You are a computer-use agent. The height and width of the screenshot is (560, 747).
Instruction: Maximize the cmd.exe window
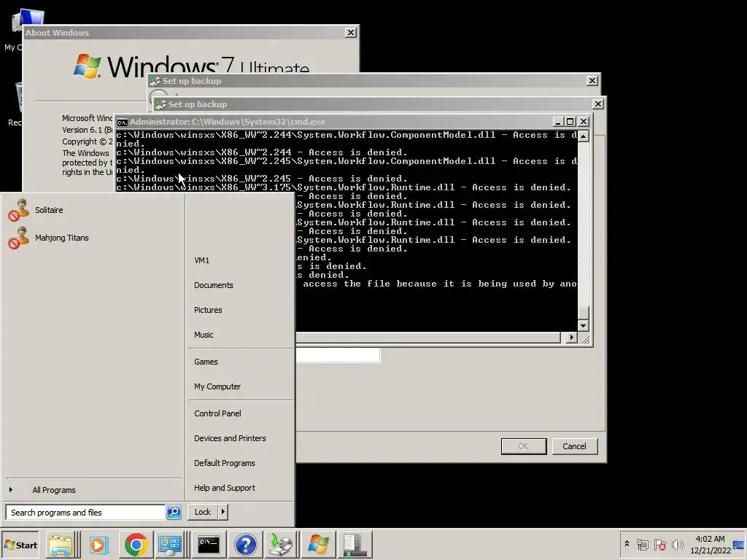570,122
